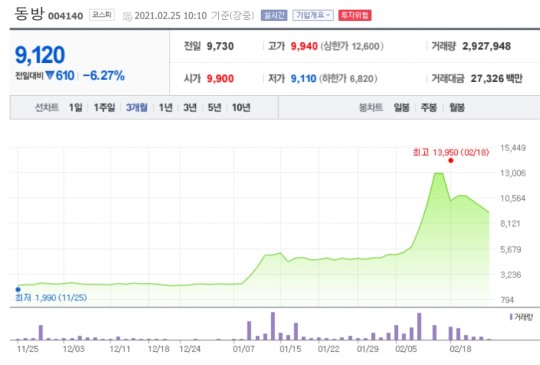Open the 주봉 candlestick chart
The height and width of the screenshot is (365, 540).
point(429,108)
